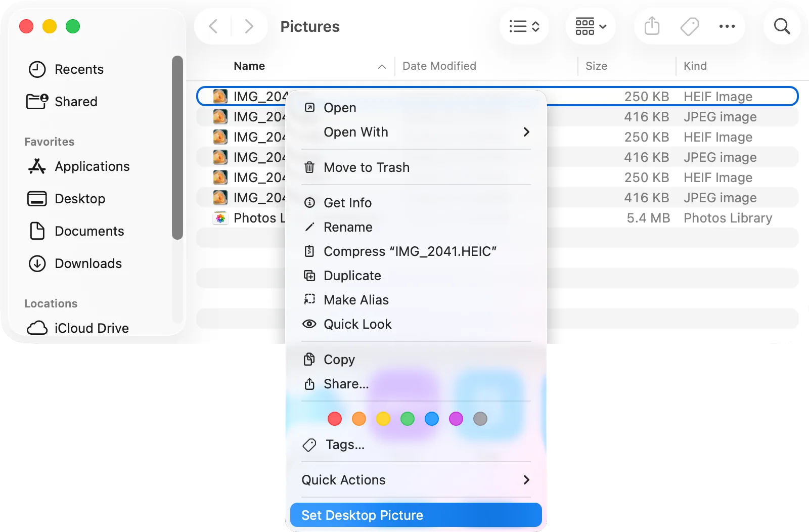Open Documents in the sidebar
Viewport: 809px width, 532px height.
(x=76, y=231)
